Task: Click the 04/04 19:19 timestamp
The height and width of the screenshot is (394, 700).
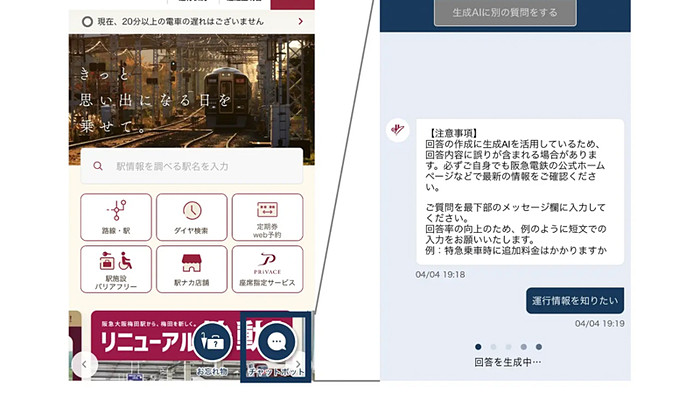Action: click(x=600, y=323)
